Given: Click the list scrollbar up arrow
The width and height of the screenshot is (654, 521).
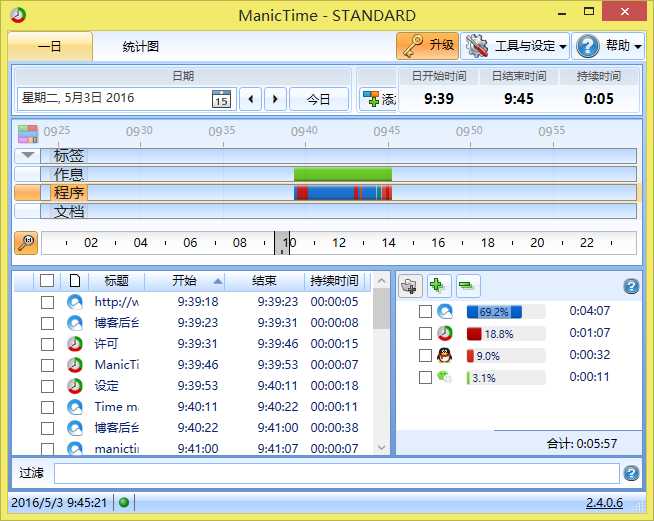Looking at the screenshot, I should (381, 281).
